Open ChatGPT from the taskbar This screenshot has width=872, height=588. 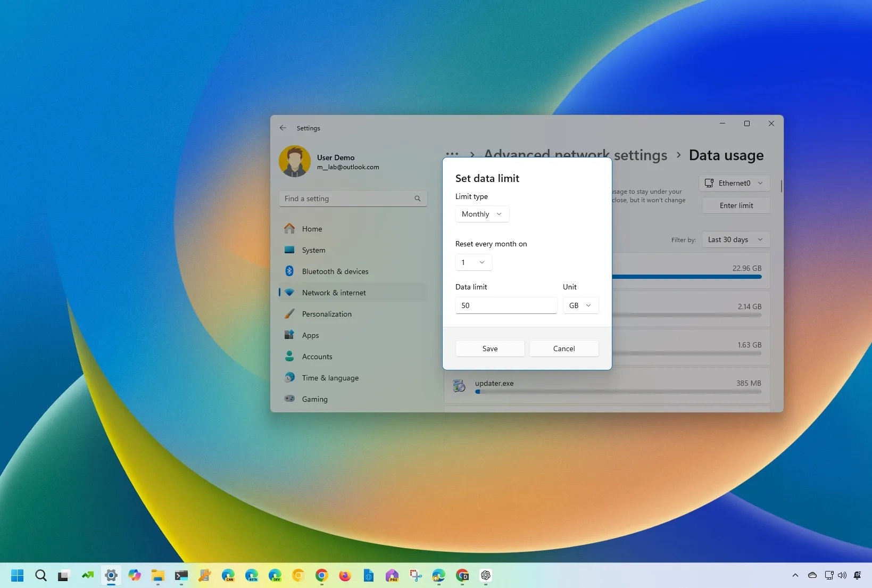pos(485,576)
